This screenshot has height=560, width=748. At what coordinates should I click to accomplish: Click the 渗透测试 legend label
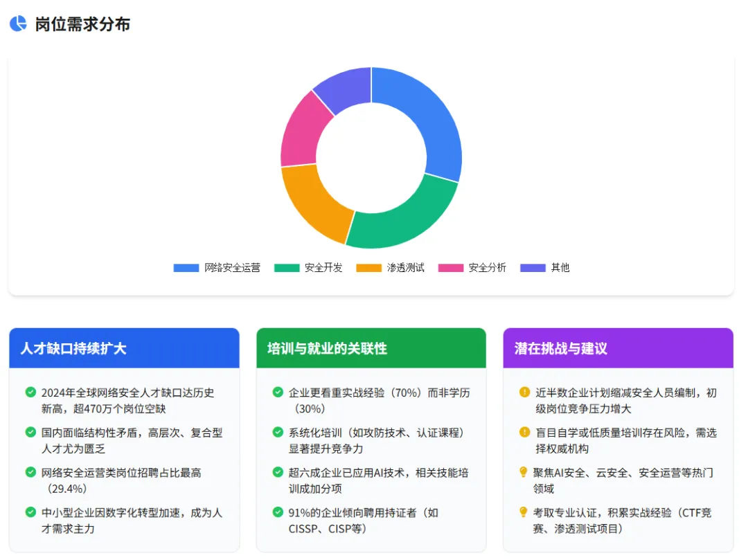(405, 268)
